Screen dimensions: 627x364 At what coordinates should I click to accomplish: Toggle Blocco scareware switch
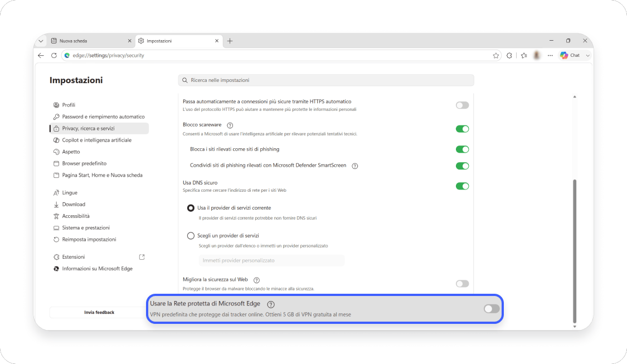462,129
